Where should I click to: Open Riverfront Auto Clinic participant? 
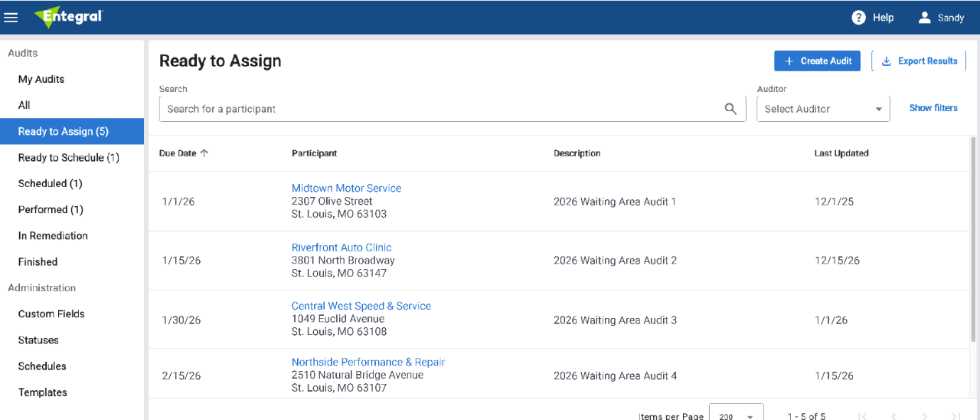pos(341,248)
